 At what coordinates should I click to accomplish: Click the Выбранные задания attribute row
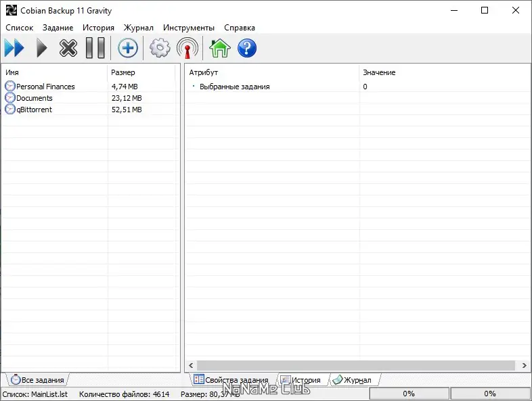click(234, 87)
